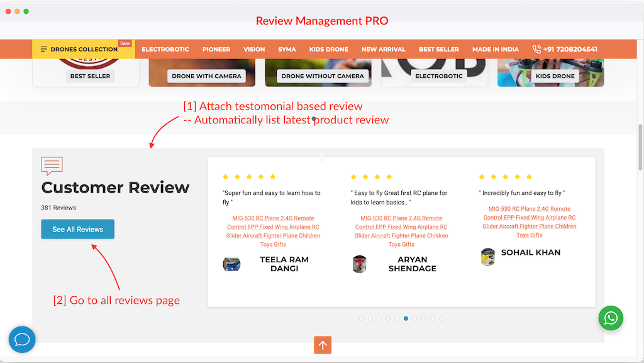The height and width of the screenshot is (363, 644).
Task: Click the See All Reviews button
Action: point(77,229)
